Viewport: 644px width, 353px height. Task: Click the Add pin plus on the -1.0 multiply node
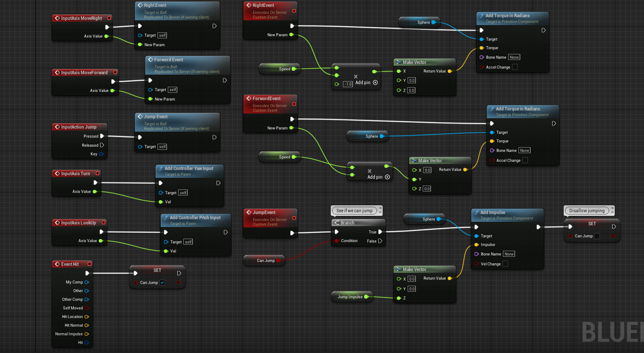pos(375,82)
